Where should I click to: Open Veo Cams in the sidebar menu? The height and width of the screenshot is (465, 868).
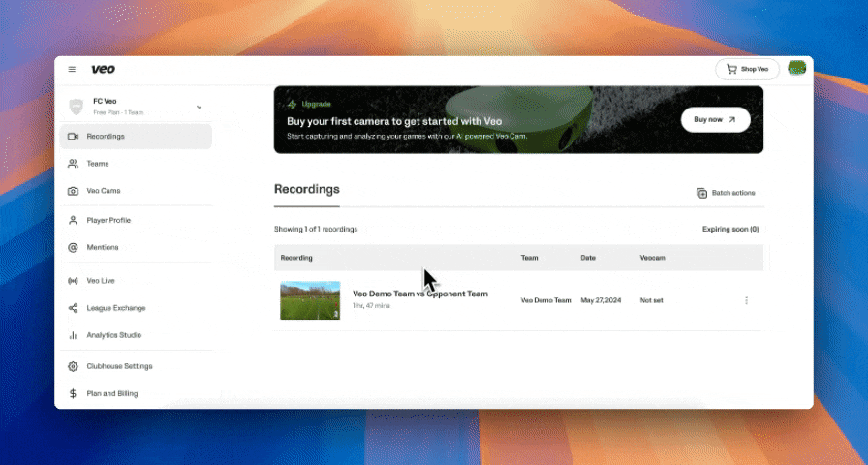coord(136,191)
